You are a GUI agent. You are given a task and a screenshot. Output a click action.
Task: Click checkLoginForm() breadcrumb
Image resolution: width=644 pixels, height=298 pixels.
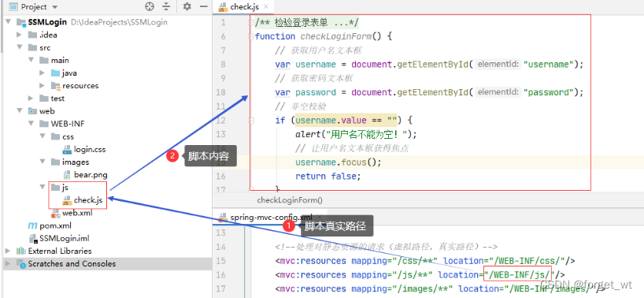coord(290,200)
